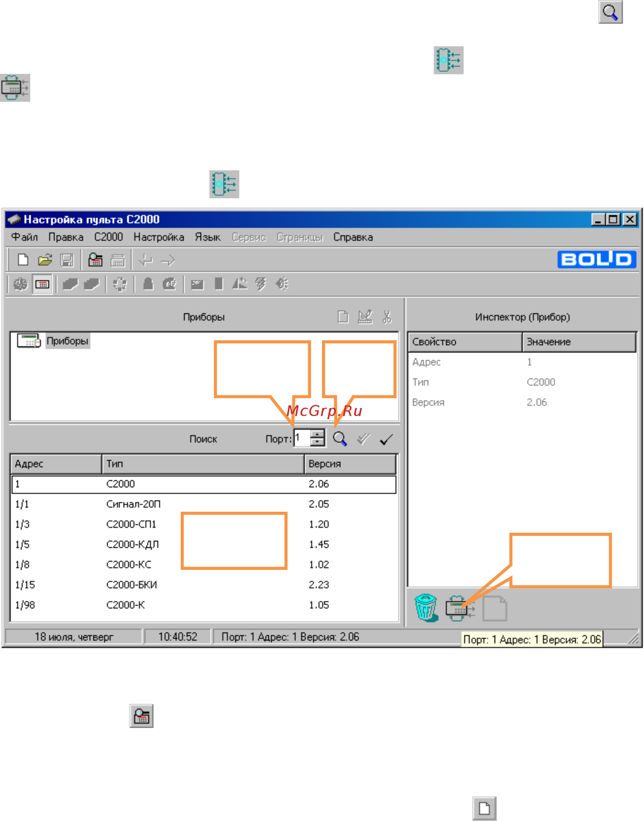Sort by the Тип column header
644x821 pixels.
[x=203, y=464]
